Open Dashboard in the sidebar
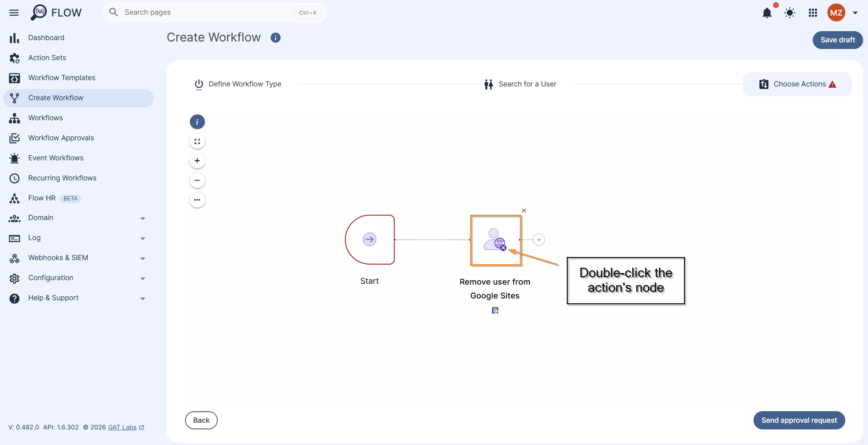The width and height of the screenshot is (868, 445). point(78,38)
